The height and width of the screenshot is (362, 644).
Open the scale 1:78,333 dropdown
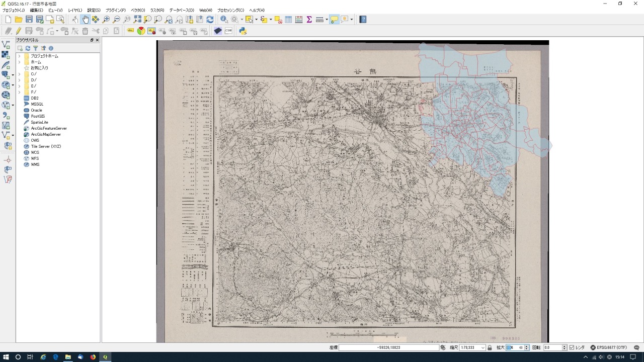click(x=483, y=347)
